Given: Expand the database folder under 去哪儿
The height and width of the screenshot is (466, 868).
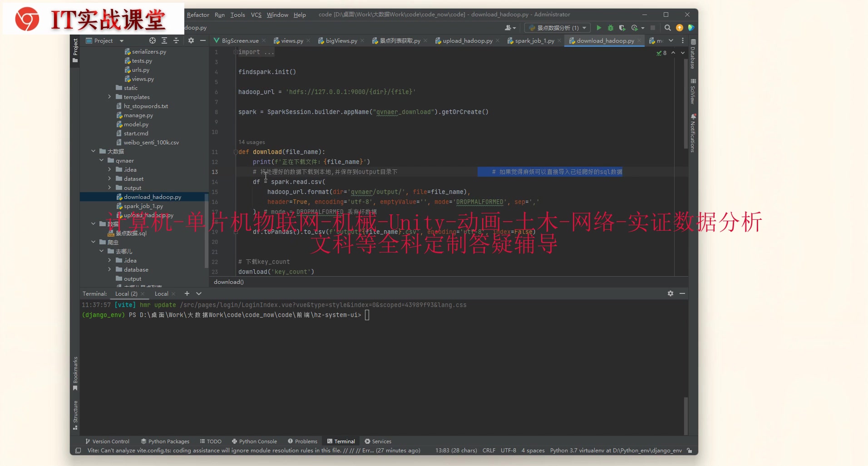Looking at the screenshot, I should coord(109,269).
